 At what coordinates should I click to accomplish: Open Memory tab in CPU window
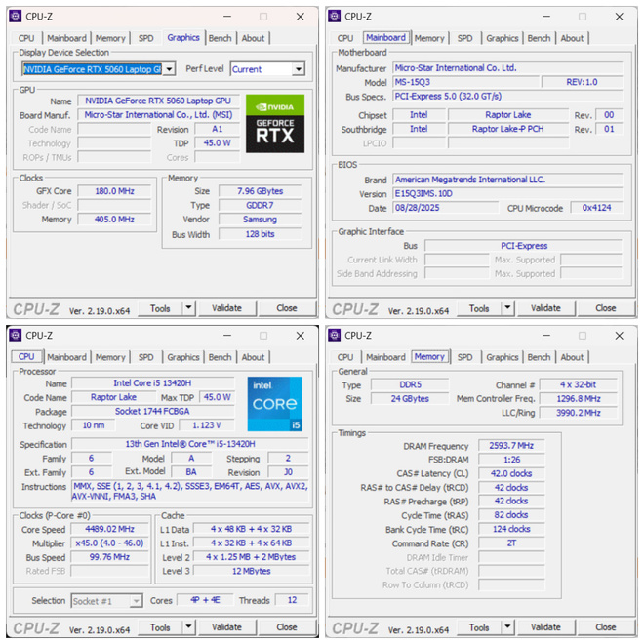click(x=110, y=357)
